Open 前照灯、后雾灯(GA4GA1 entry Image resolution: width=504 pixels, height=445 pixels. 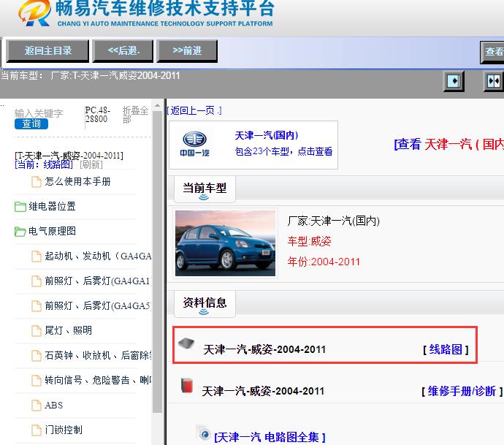[x=98, y=281]
